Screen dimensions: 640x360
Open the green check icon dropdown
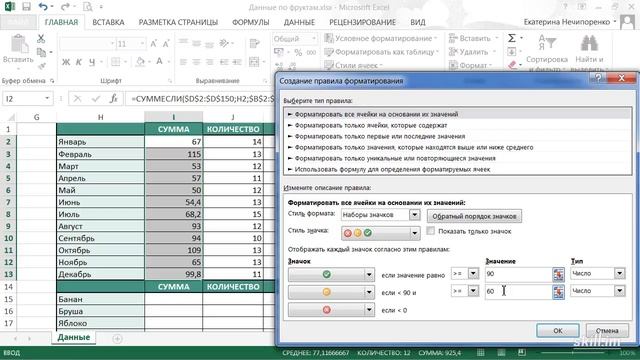369,275
